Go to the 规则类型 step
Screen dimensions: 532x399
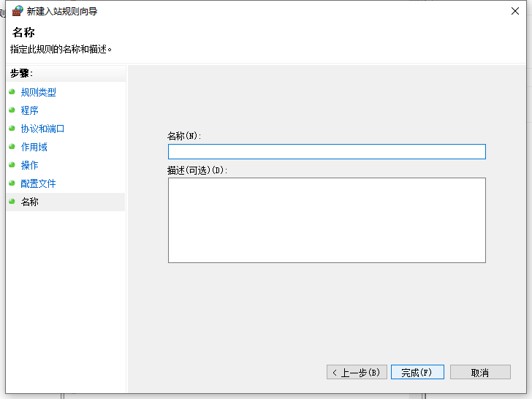click(x=38, y=92)
